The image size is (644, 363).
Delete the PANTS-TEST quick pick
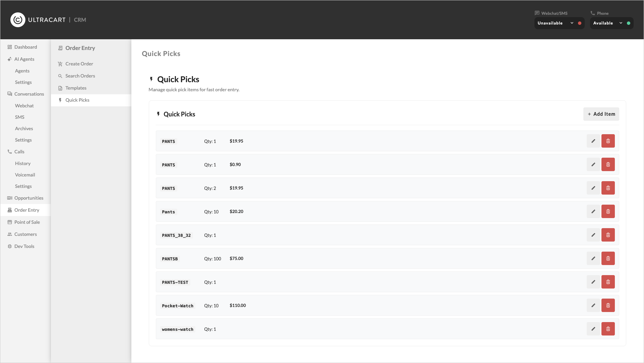(x=608, y=282)
